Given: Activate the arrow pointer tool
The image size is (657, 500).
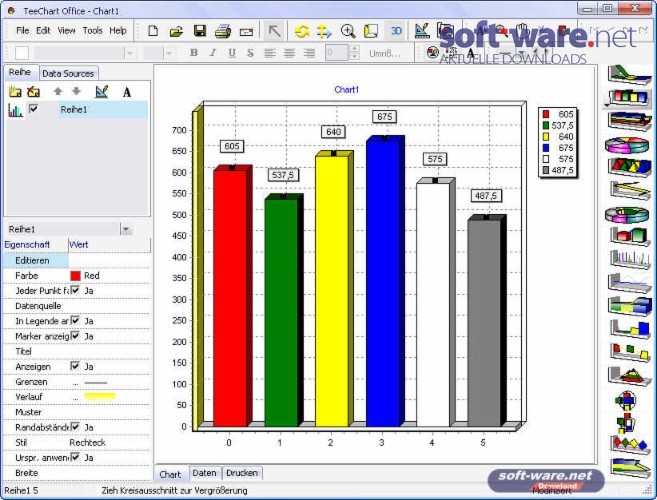Looking at the screenshot, I should [274, 31].
